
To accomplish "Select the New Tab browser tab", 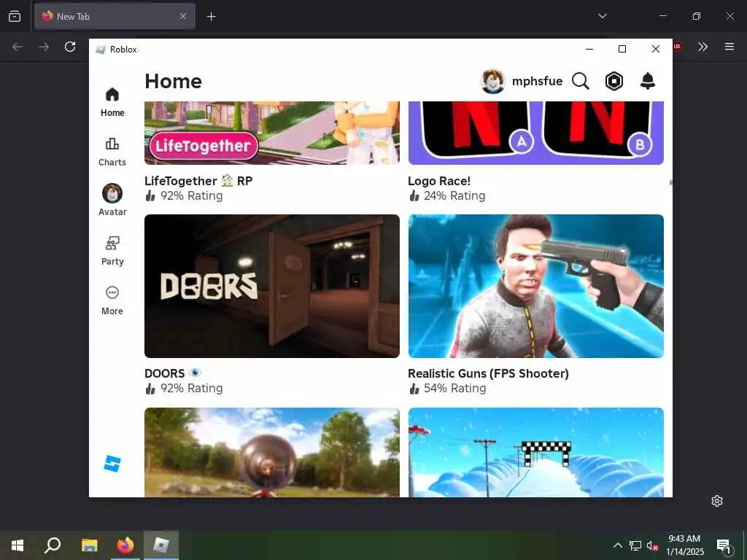I will point(115,16).
